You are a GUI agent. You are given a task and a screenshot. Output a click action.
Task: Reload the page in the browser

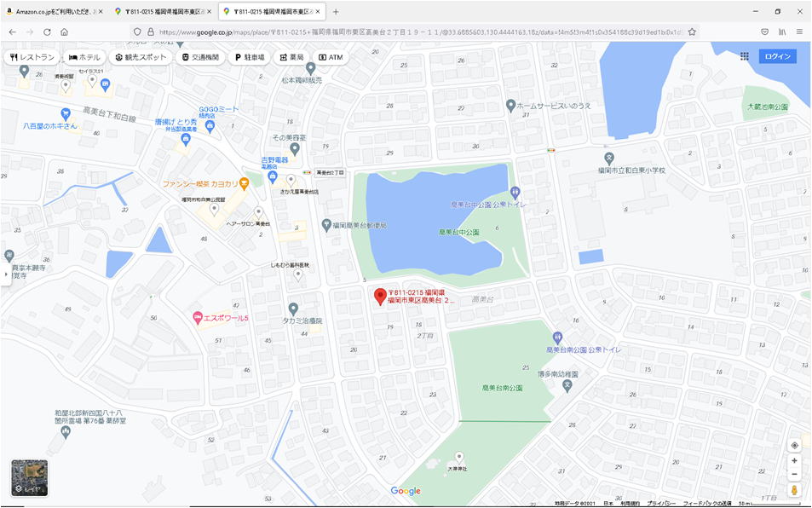(x=47, y=32)
